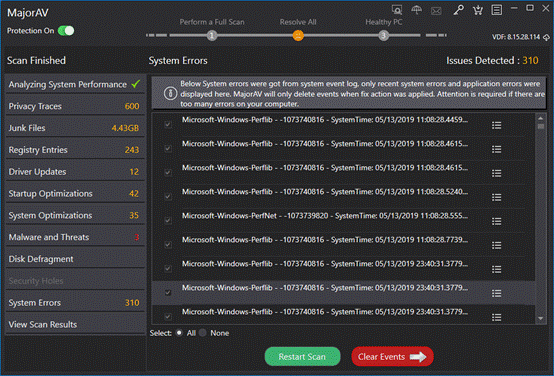Click the event list scrollbar thumb

[x=541, y=126]
